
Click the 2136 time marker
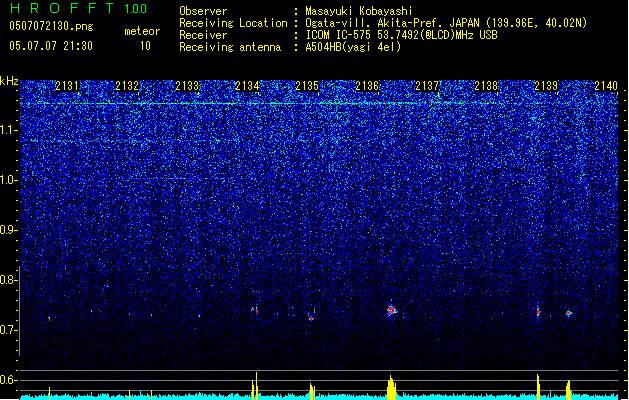pyautogui.click(x=367, y=86)
